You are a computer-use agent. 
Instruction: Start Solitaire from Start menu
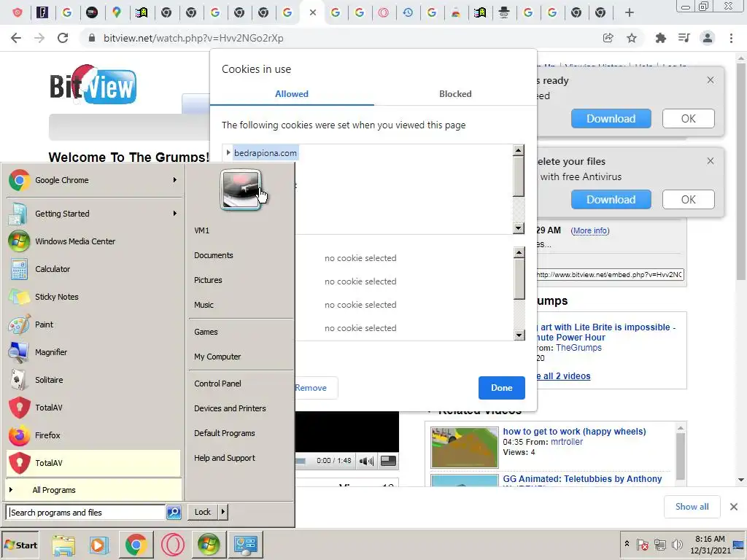click(x=93, y=380)
